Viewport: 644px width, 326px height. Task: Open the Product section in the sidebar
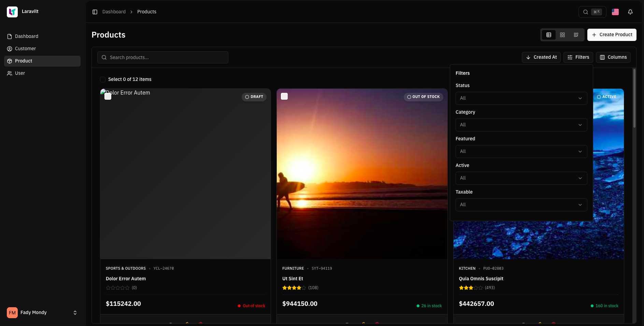[x=24, y=61]
